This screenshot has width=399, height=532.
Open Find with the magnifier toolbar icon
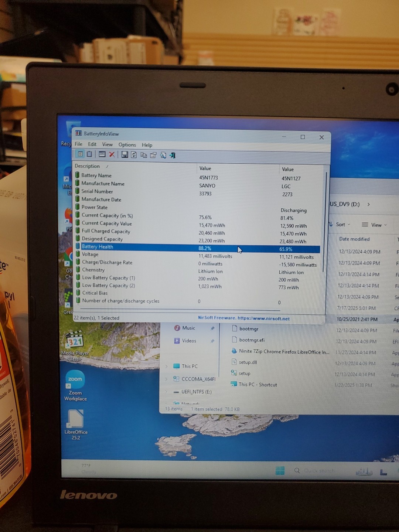(163, 155)
